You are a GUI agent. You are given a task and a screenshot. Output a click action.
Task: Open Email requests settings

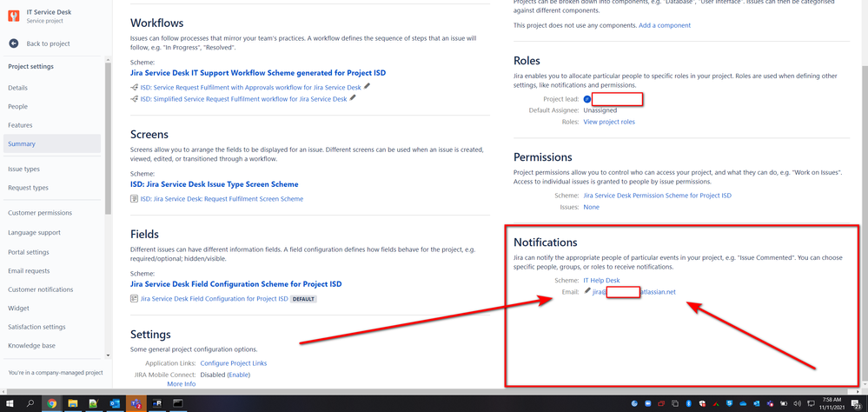[29, 271]
